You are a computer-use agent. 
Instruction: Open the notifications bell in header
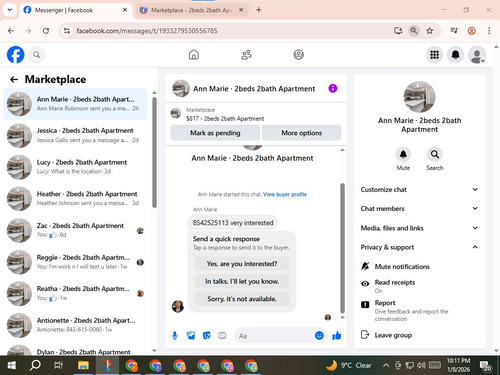pos(455,55)
